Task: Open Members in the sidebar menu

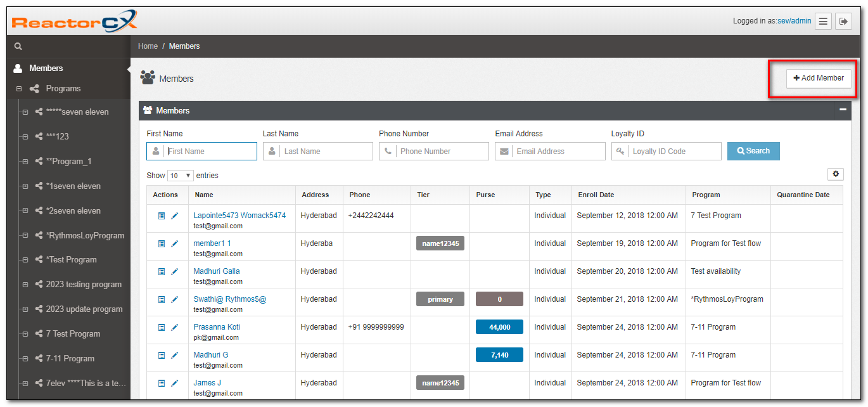Action: pos(46,68)
